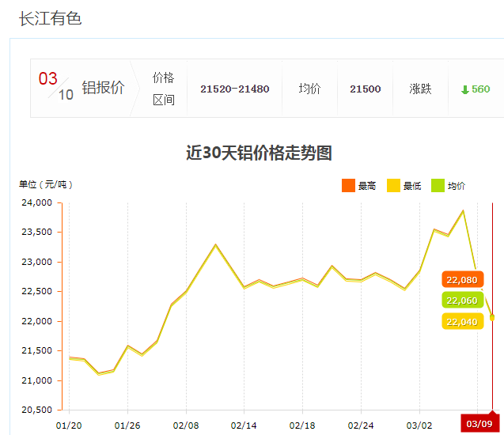Viewport: 504px width, 435px height.
Task: Click the 涨跌 label in quote bar
Action: tap(420, 89)
